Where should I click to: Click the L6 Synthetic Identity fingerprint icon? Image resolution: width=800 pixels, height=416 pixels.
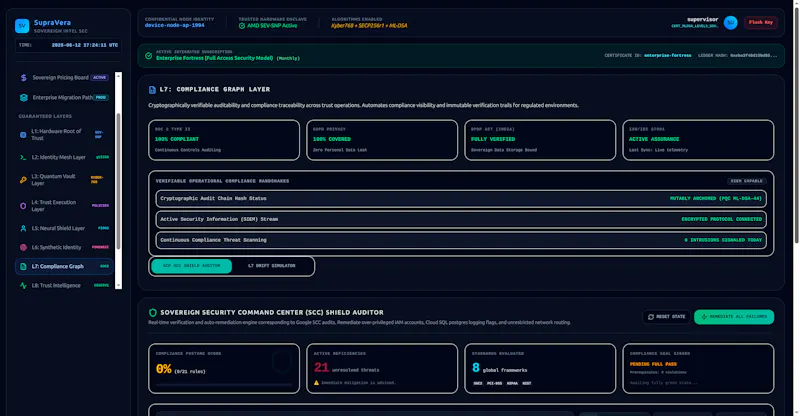click(x=23, y=247)
